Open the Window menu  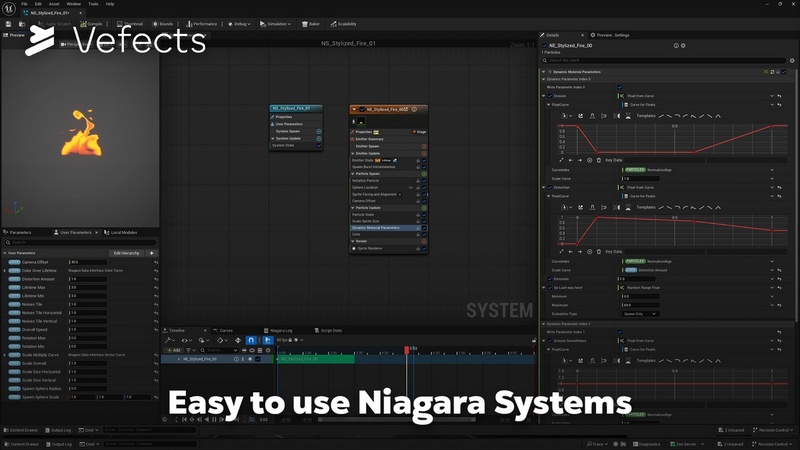tap(74, 4)
